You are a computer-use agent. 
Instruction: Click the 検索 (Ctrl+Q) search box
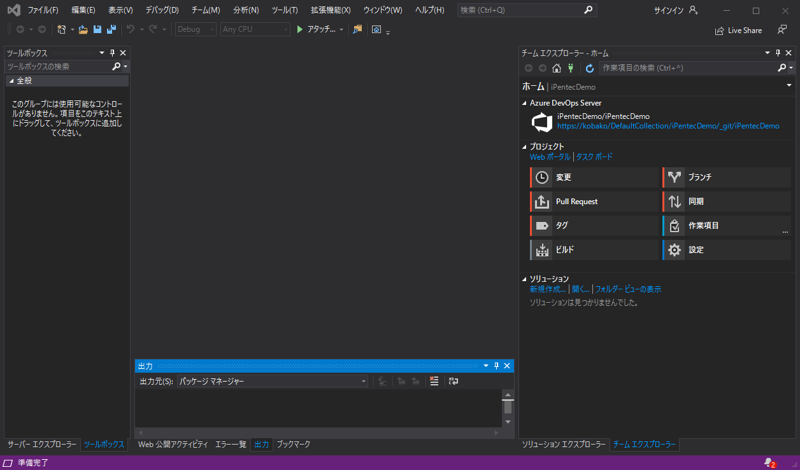tap(527, 10)
